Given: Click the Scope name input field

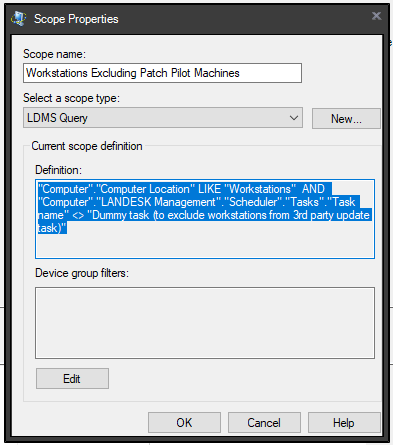Looking at the screenshot, I should pos(162,73).
